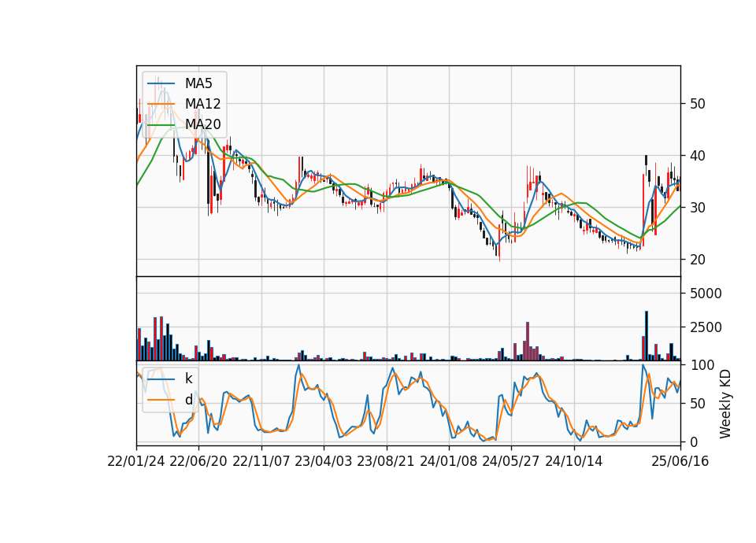Click the KD axis value 100

[702, 364]
